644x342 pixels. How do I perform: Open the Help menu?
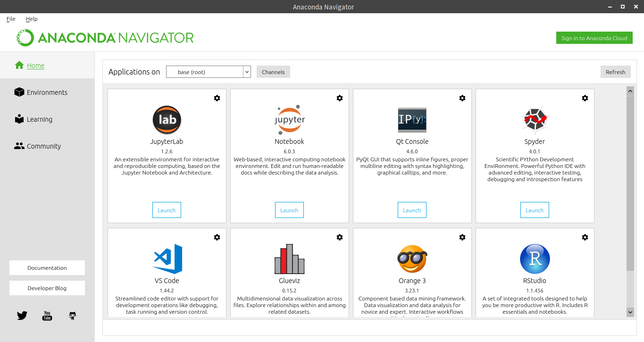(x=32, y=19)
